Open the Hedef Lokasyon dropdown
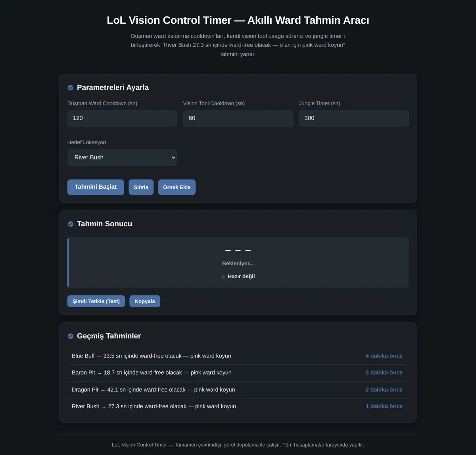Viewport: 476px width, 455px height. (x=122, y=157)
